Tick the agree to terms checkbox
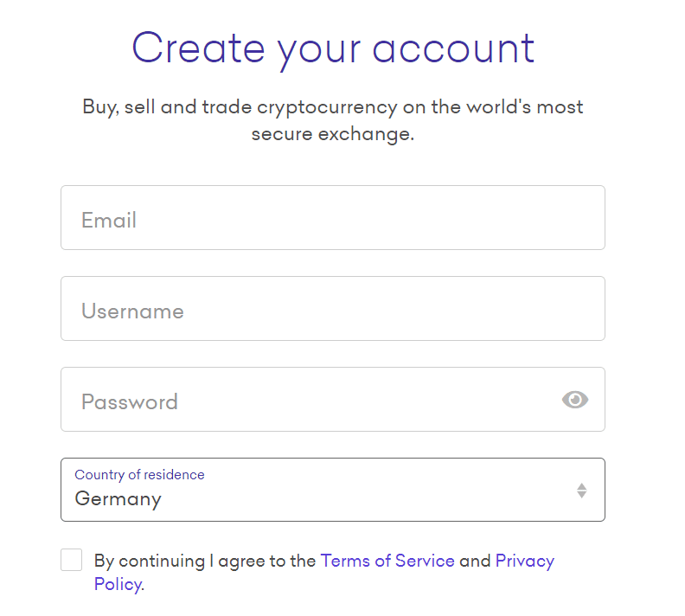The image size is (685, 616). [x=71, y=560]
